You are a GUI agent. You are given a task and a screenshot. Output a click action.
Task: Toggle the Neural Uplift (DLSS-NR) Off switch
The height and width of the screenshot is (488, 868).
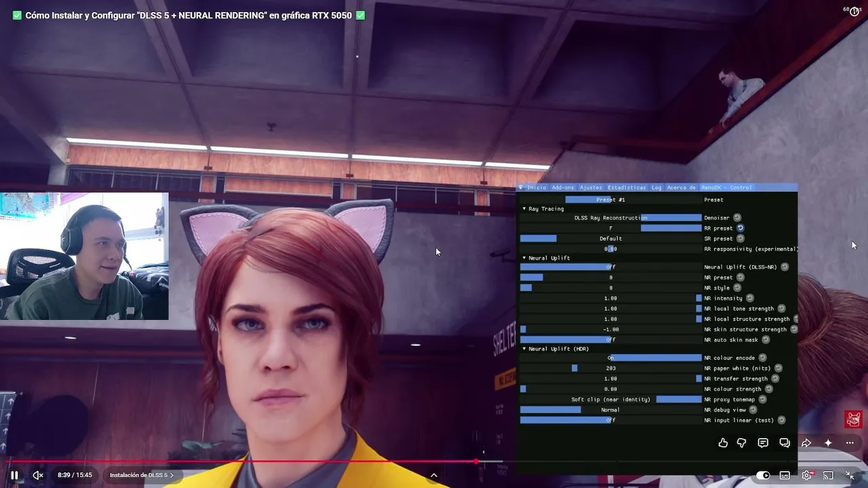tap(611, 267)
